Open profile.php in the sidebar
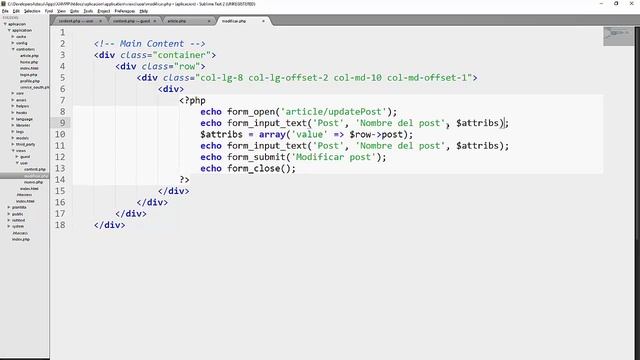Image resolution: width=640 pixels, height=360 pixels. [30, 81]
